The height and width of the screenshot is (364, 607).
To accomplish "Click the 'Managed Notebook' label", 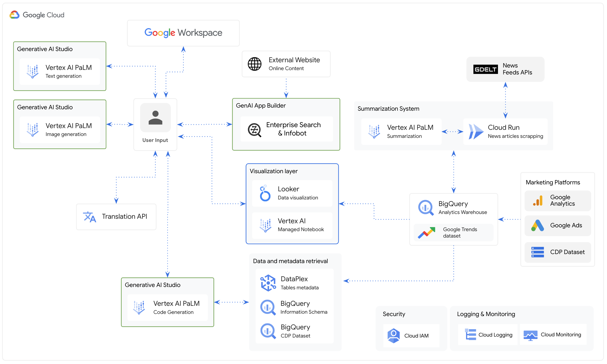I will click(301, 229).
